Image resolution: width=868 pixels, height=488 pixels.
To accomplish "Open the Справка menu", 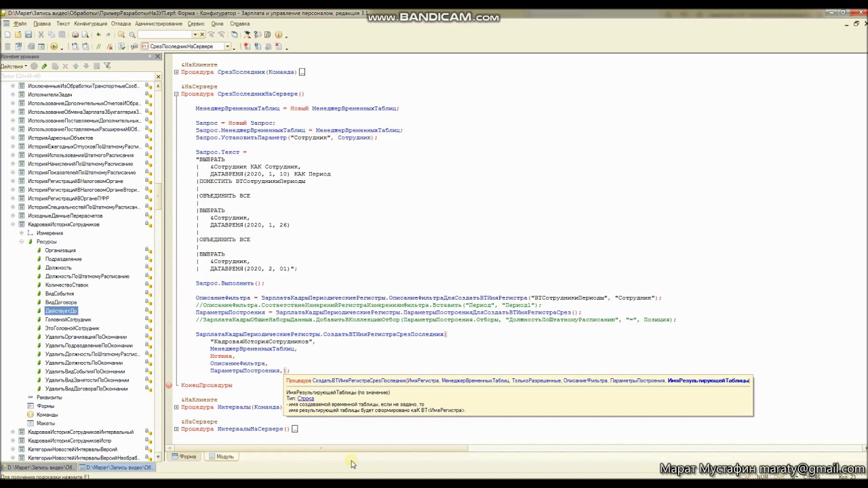I will 240,24.
